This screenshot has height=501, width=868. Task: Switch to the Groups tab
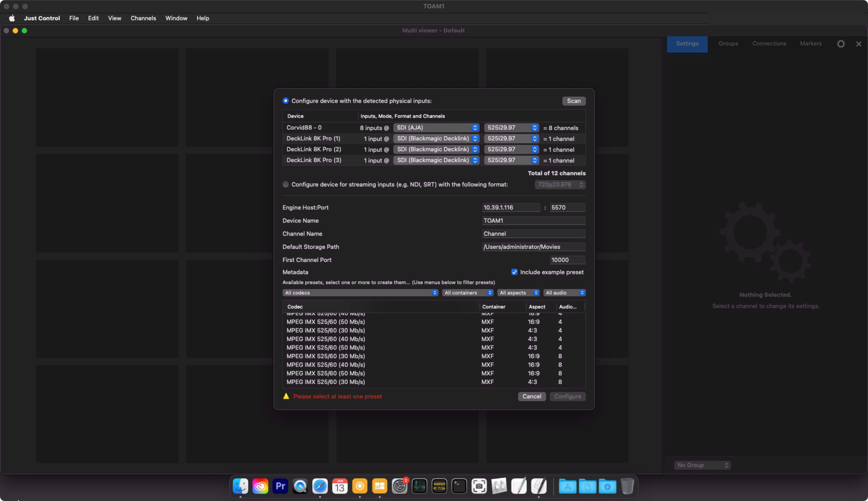click(x=728, y=44)
